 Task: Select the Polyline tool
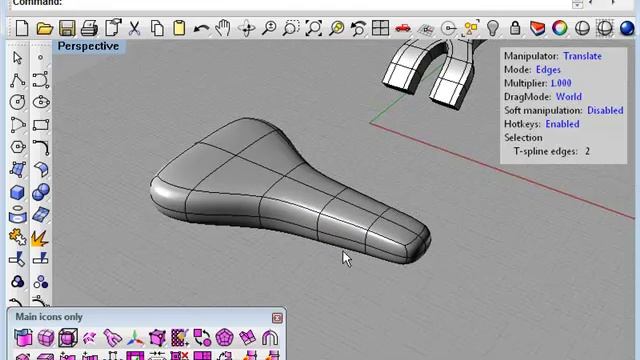tap(18, 80)
